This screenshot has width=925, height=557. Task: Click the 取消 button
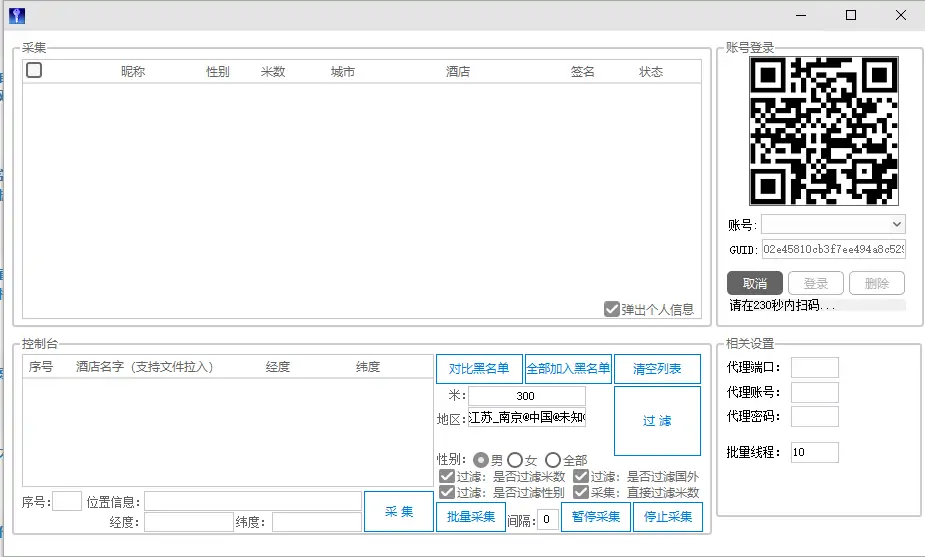[755, 283]
